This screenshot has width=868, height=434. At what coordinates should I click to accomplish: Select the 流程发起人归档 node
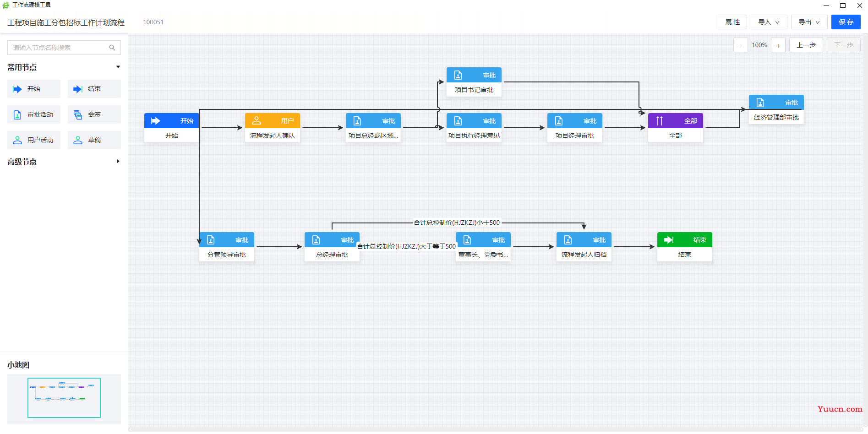[x=584, y=247]
